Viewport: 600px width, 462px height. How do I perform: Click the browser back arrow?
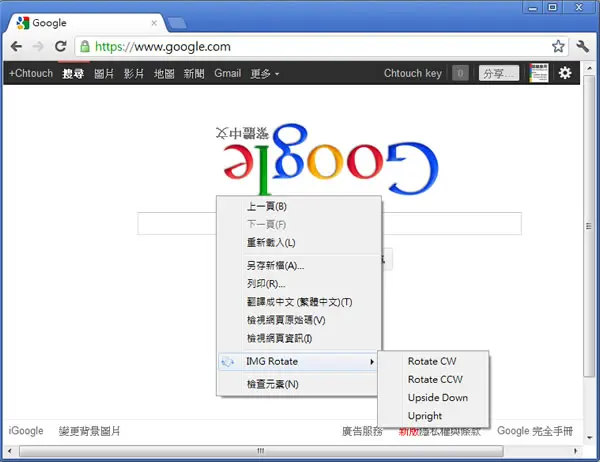pos(16,47)
